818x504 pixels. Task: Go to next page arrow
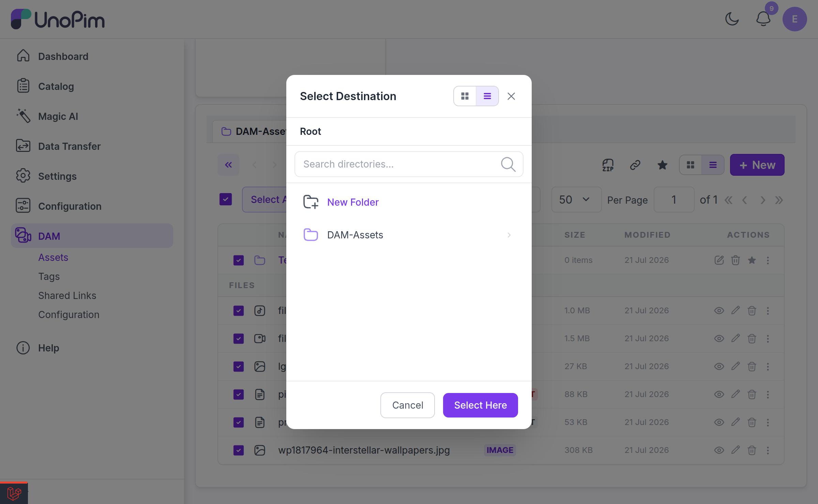coord(763,200)
